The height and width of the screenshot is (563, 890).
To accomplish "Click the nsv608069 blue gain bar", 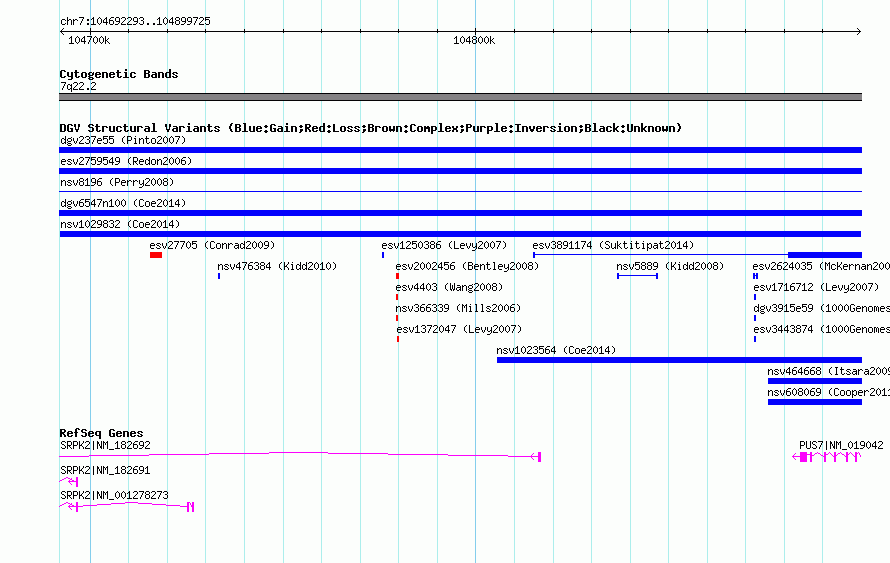I will 815,402.
